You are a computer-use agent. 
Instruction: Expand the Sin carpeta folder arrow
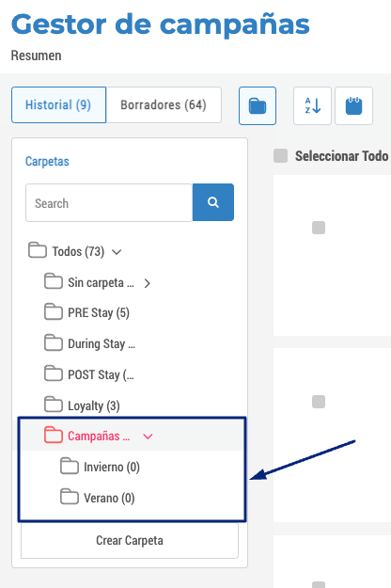click(x=148, y=283)
